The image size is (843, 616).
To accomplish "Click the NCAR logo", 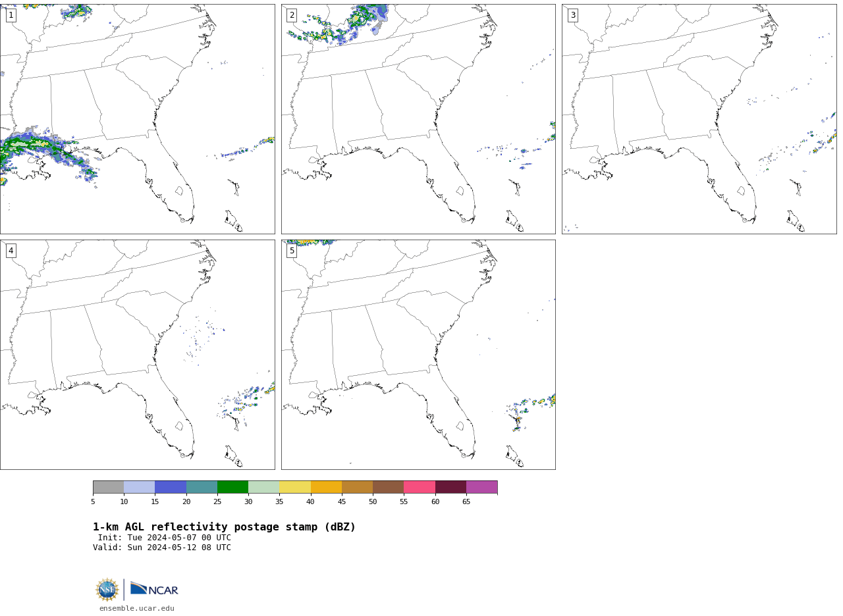I will click(x=154, y=589).
